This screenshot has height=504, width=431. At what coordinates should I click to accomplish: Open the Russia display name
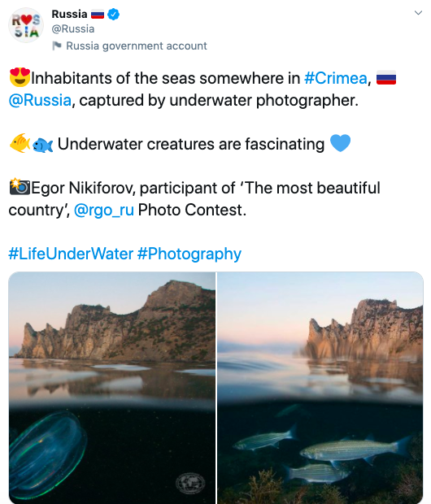(x=69, y=15)
